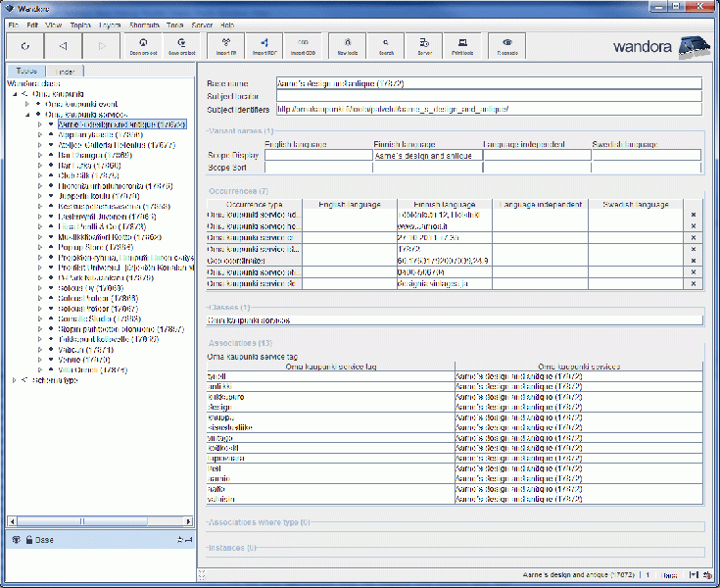Viewport: 720px width, 588px height.
Task: Click the Search toolbar icon
Action: [x=387, y=45]
